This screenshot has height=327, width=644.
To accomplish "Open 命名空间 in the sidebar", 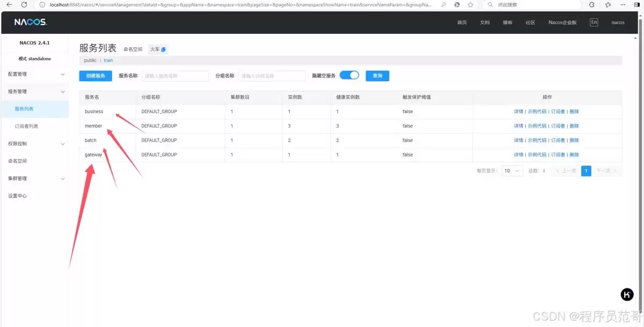I will pos(17,161).
